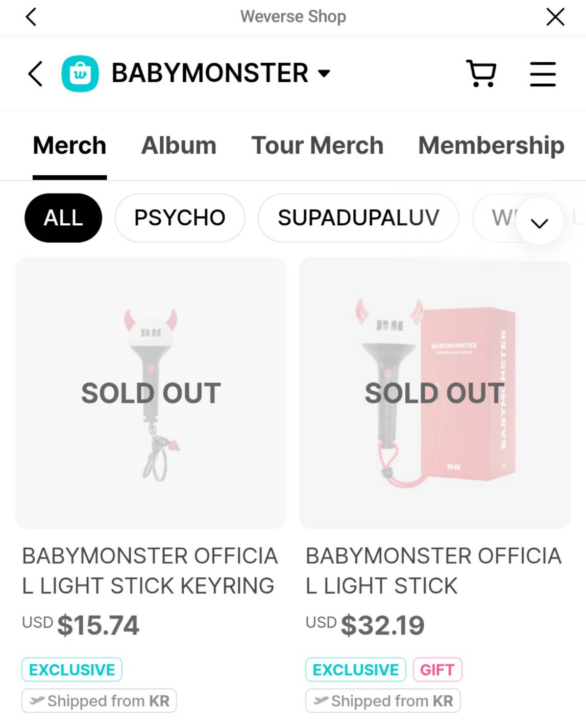Open the light stick keyring product image
The width and height of the screenshot is (586, 728).
coord(151,392)
